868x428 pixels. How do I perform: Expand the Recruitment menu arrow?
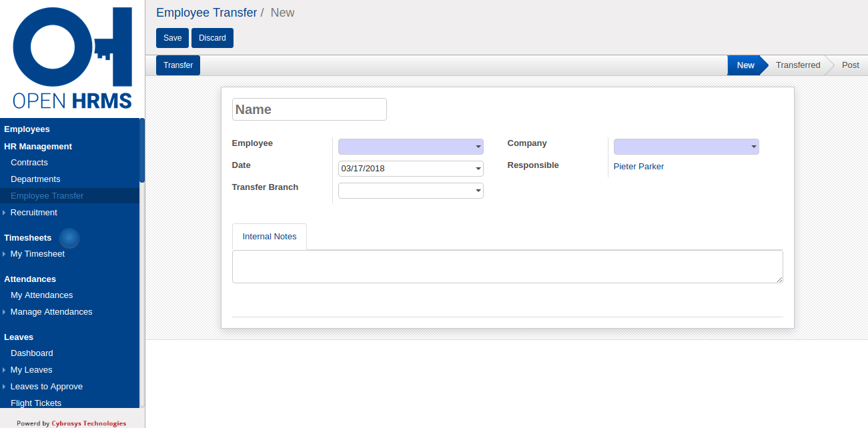click(4, 213)
